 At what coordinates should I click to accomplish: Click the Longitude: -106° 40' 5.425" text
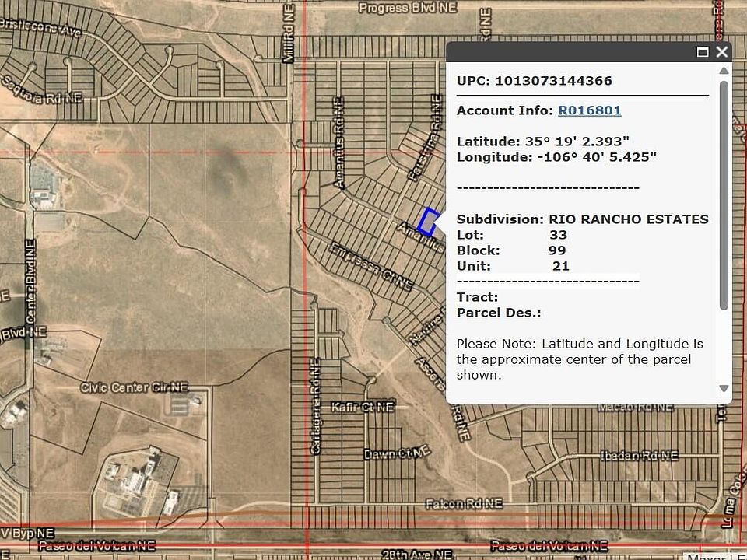(556, 157)
